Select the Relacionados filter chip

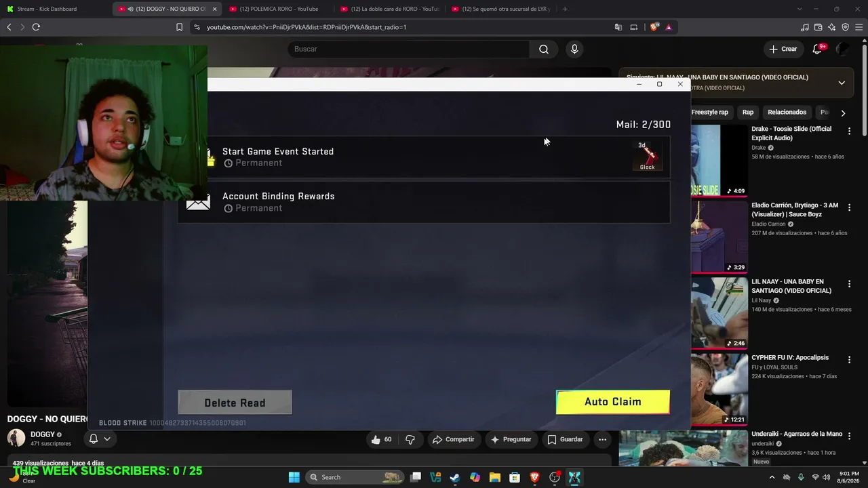click(787, 113)
